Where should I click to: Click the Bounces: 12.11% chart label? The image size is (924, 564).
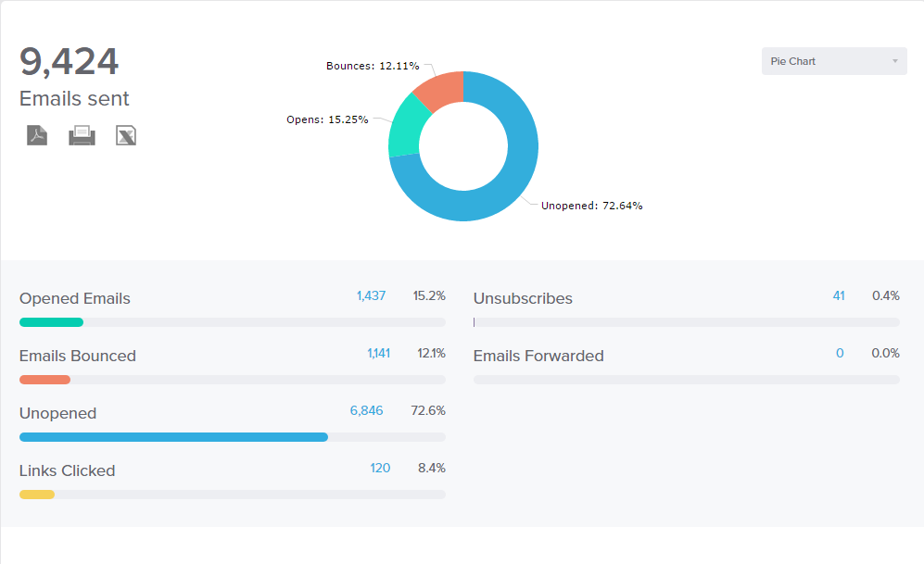[x=373, y=66]
